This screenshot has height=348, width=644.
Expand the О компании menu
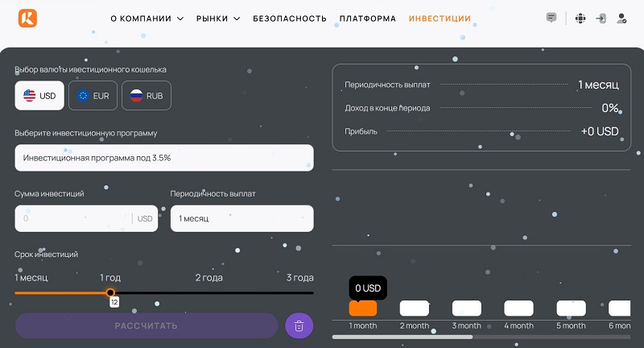click(x=147, y=19)
